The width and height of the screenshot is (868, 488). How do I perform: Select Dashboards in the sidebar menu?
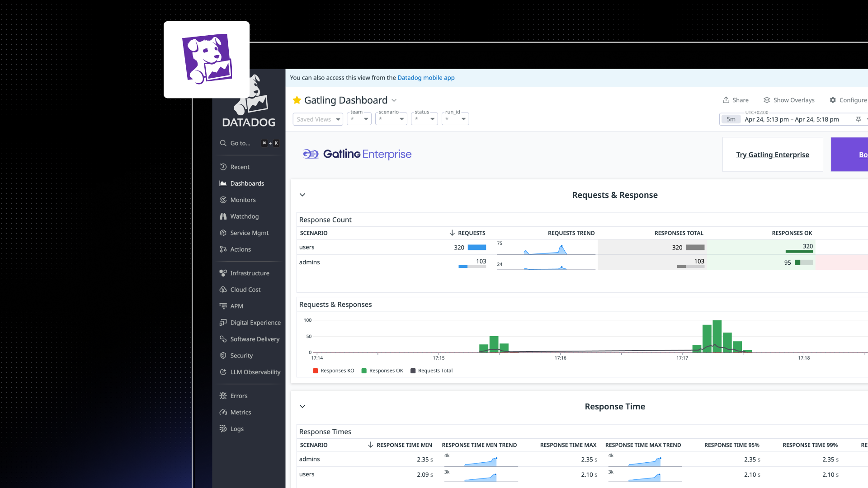(247, 183)
